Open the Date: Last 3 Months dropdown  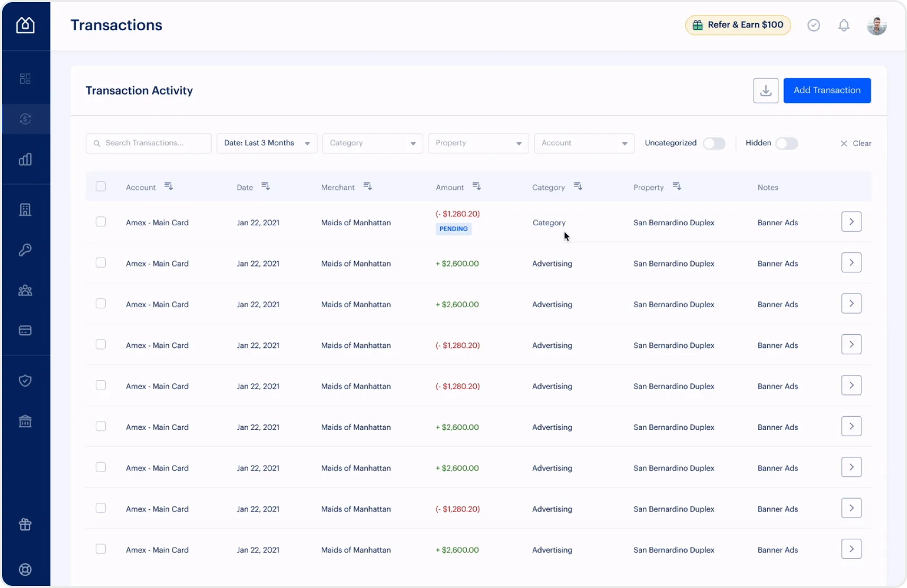tap(267, 143)
